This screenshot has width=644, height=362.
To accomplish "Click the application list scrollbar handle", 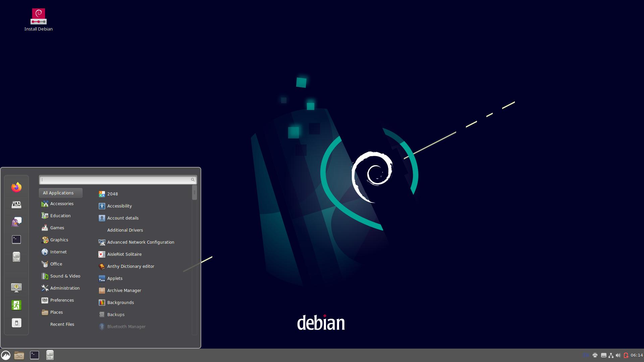I will point(194,193).
